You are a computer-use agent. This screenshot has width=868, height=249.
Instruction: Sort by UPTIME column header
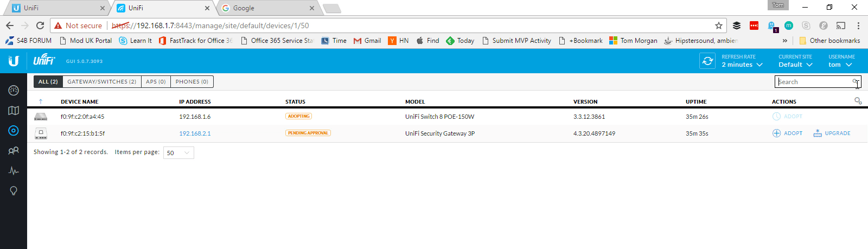pyautogui.click(x=696, y=102)
